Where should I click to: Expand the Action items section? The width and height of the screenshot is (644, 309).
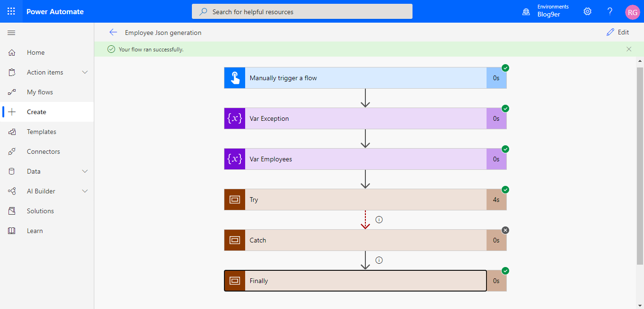[x=45, y=72]
